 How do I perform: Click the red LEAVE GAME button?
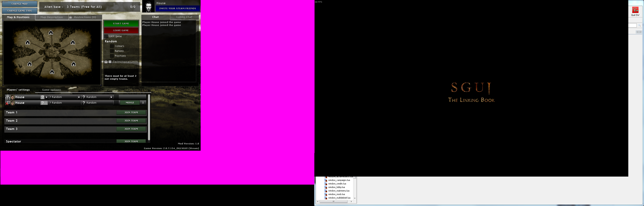tap(121, 30)
